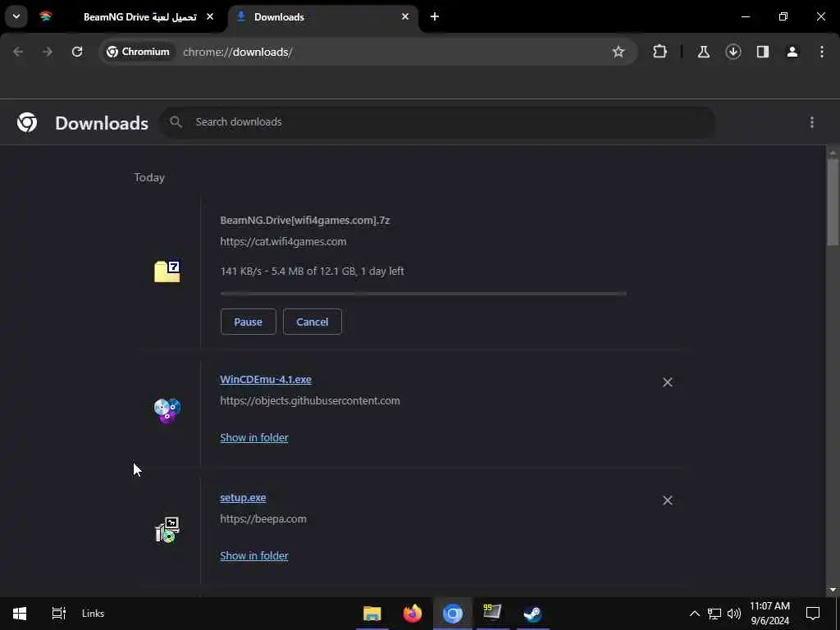Image resolution: width=840 pixels, height=630 pixels.
Task: Click the setup.exe installer icon
Action: point(167,530)
